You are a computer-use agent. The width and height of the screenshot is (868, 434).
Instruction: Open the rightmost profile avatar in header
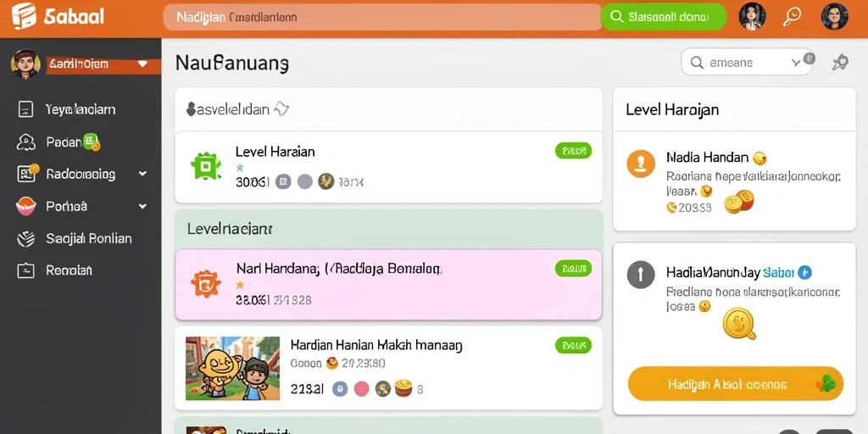[835, 17]
